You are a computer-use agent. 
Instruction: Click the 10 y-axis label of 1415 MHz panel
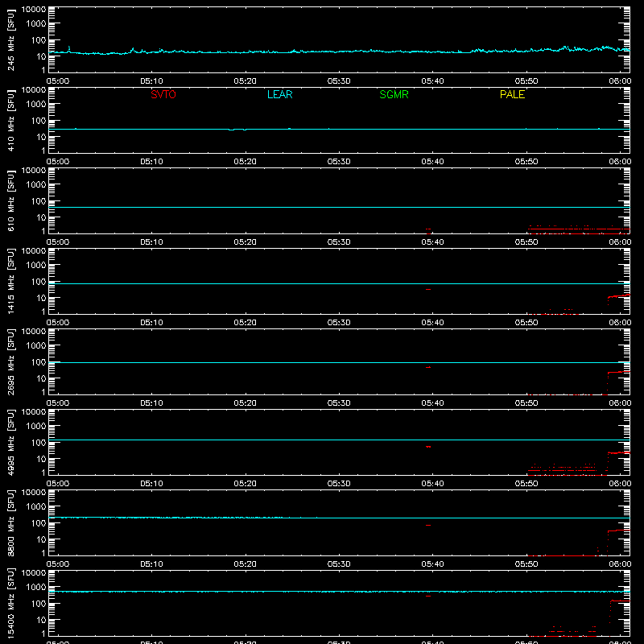point(41,298)
